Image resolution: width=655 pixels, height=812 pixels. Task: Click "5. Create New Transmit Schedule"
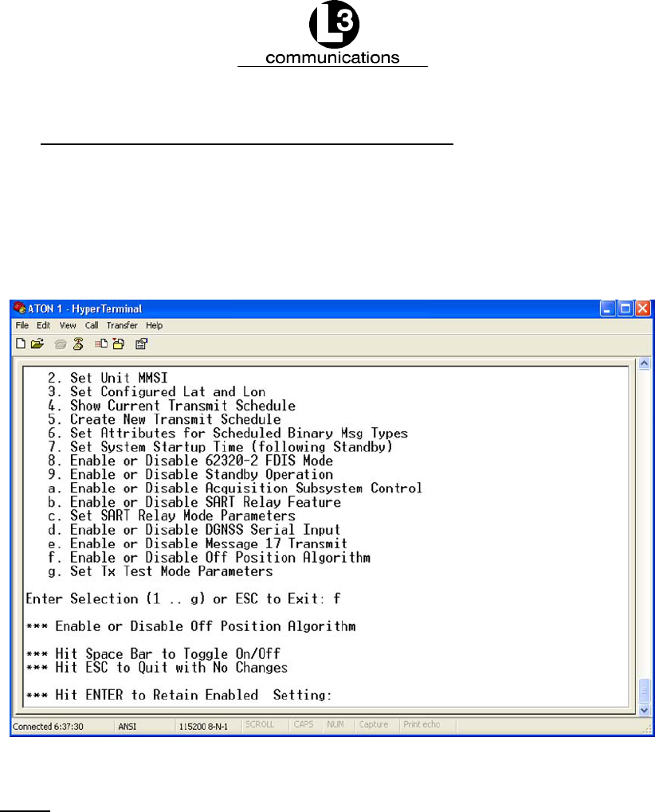point(164,419)
